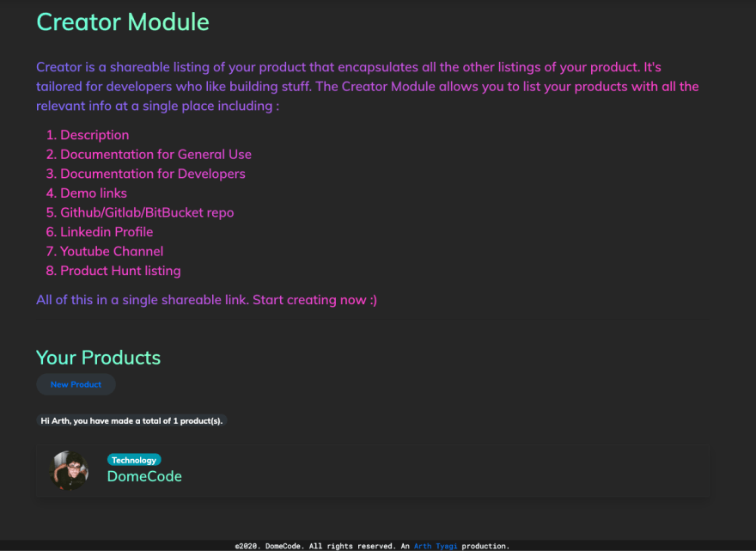Select the Creator Module heading

tap(123, 22)
